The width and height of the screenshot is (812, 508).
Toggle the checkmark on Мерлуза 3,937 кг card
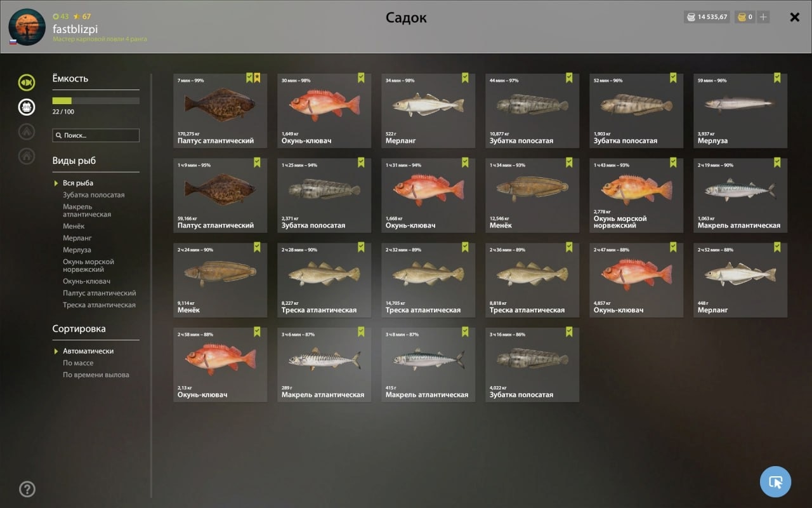pos(777,78)
